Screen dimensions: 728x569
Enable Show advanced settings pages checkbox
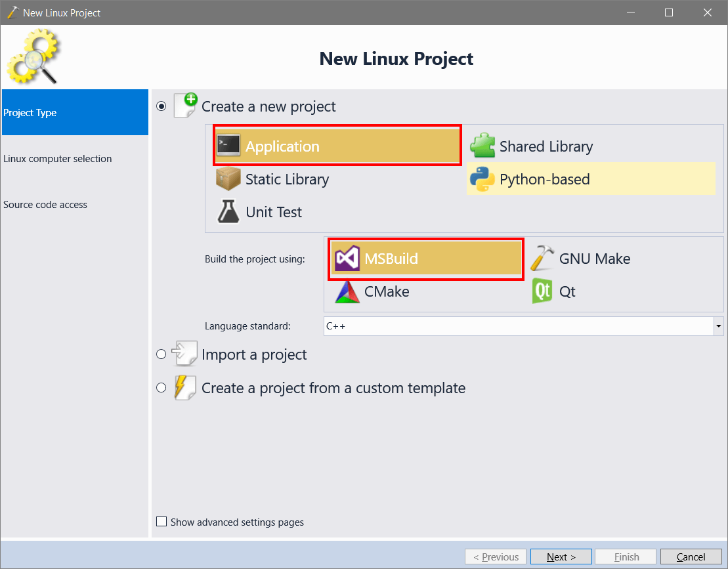click(161, 522)
